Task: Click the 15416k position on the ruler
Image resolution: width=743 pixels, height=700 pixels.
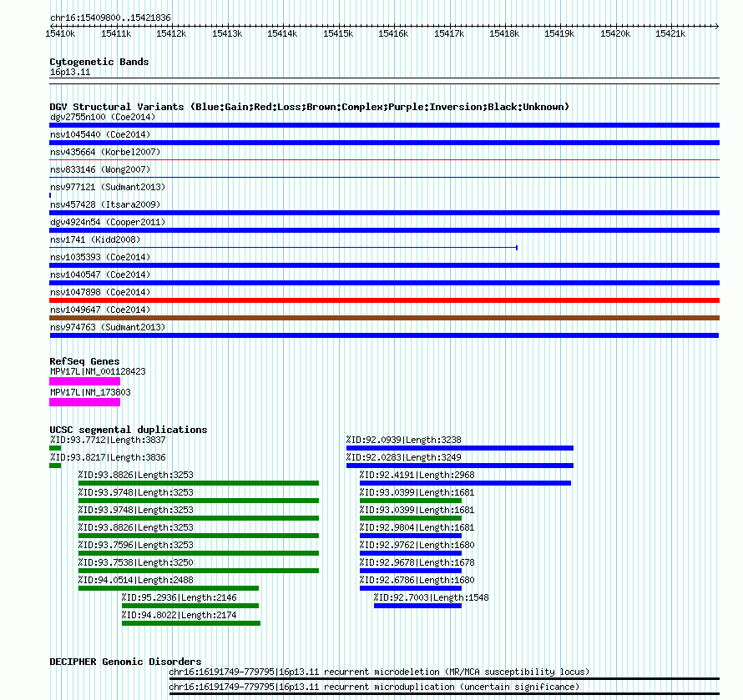Action: point(393,33)
